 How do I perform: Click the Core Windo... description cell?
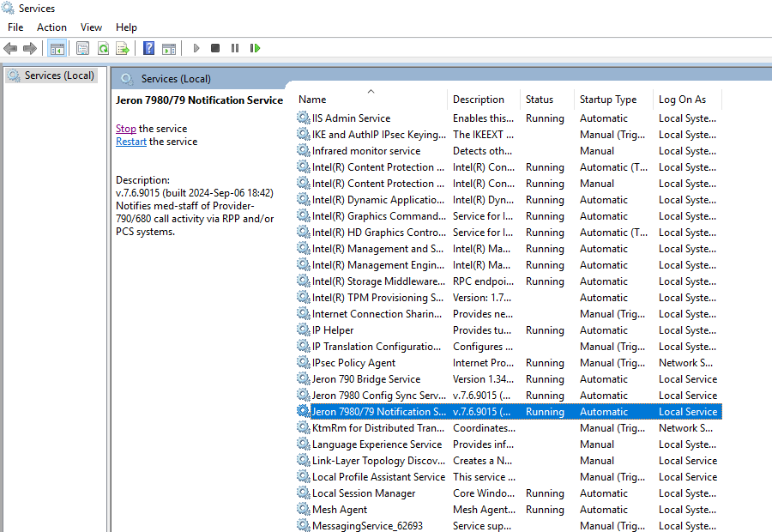click(484, 493)
